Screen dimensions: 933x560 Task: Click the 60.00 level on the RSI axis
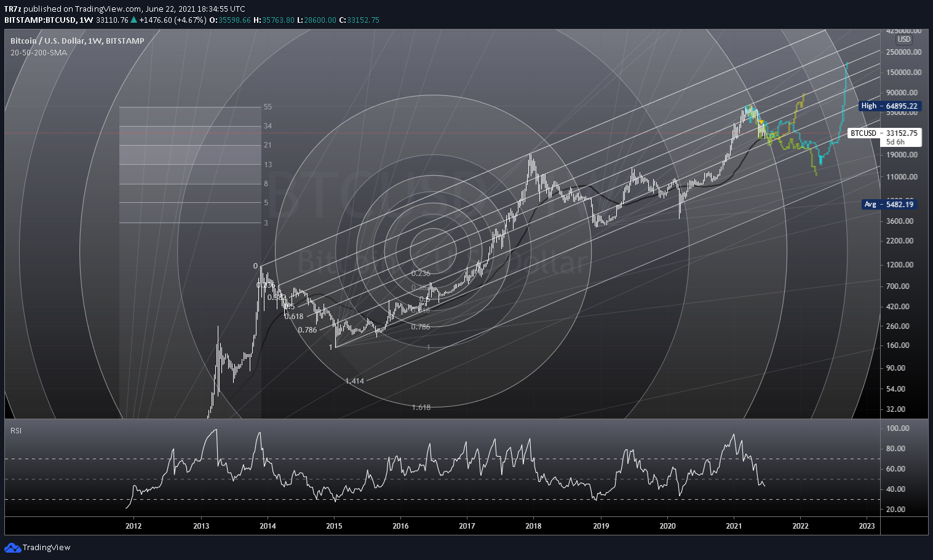[x=896, y=469]
